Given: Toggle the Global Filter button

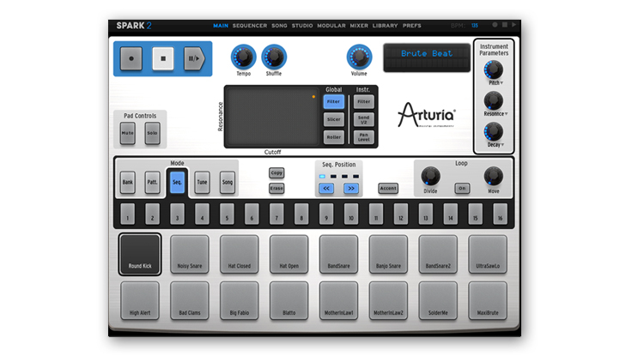Looking at the screenshot, I should [x=333, y=102].
